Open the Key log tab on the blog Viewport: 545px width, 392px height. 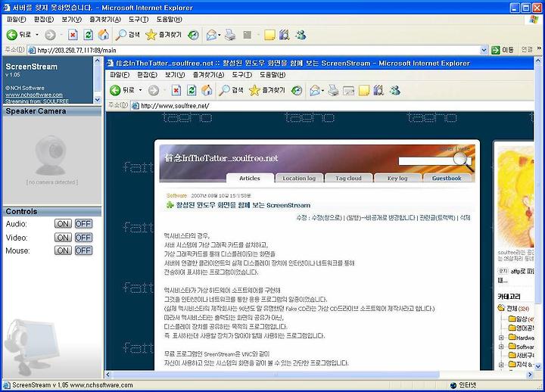click(397, 179)
